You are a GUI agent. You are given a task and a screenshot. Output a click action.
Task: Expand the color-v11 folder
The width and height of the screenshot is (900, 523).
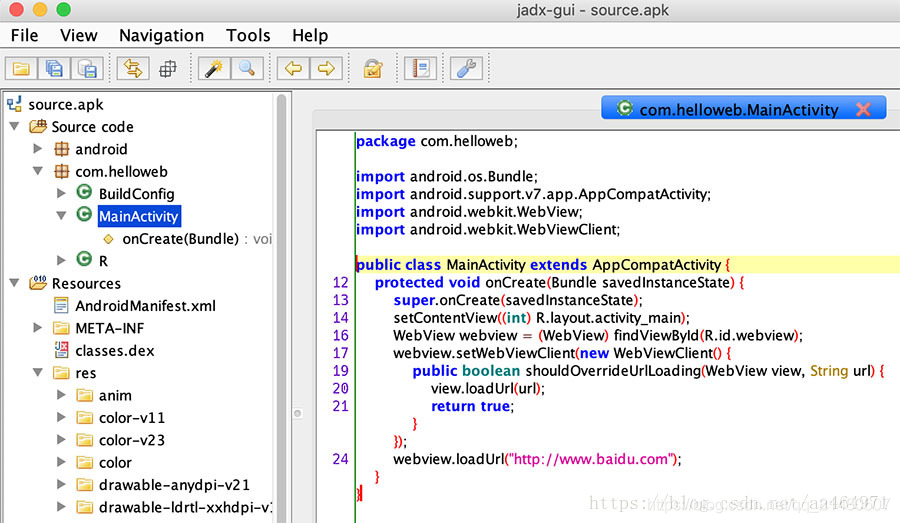[61, 417]
